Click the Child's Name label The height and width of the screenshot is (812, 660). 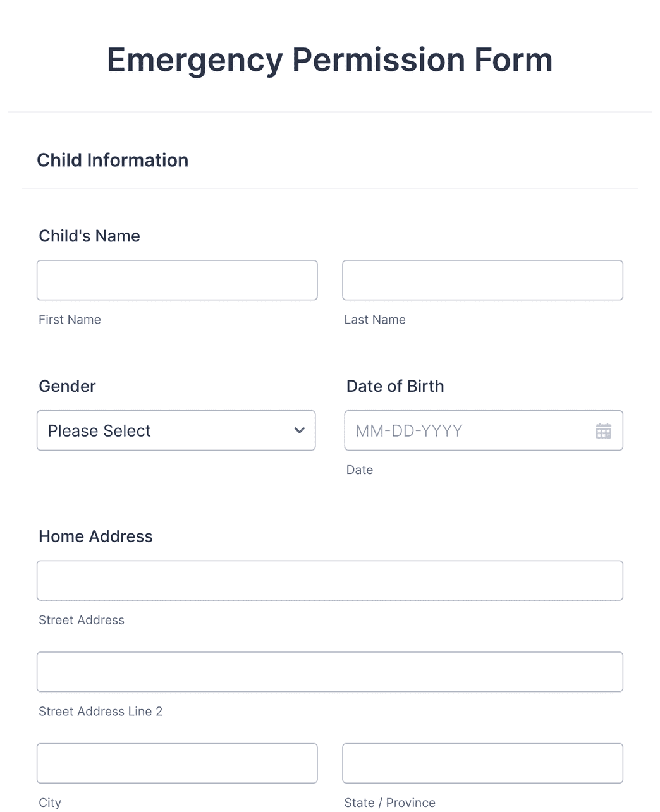pos(89,236)
